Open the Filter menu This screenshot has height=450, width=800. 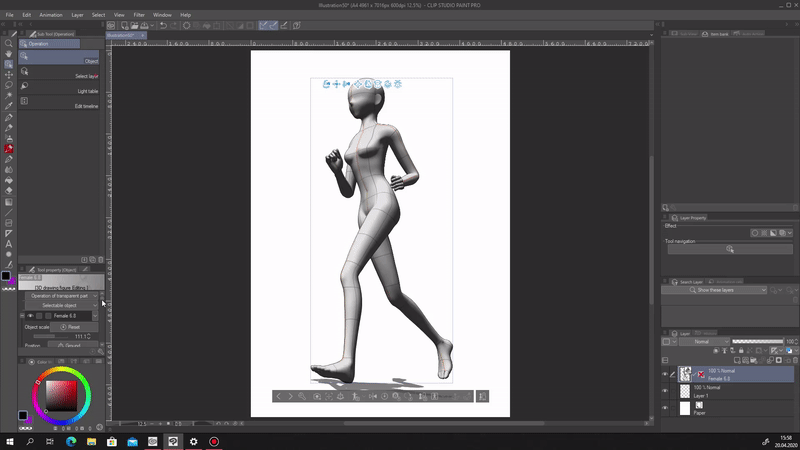tap(138, 15)
